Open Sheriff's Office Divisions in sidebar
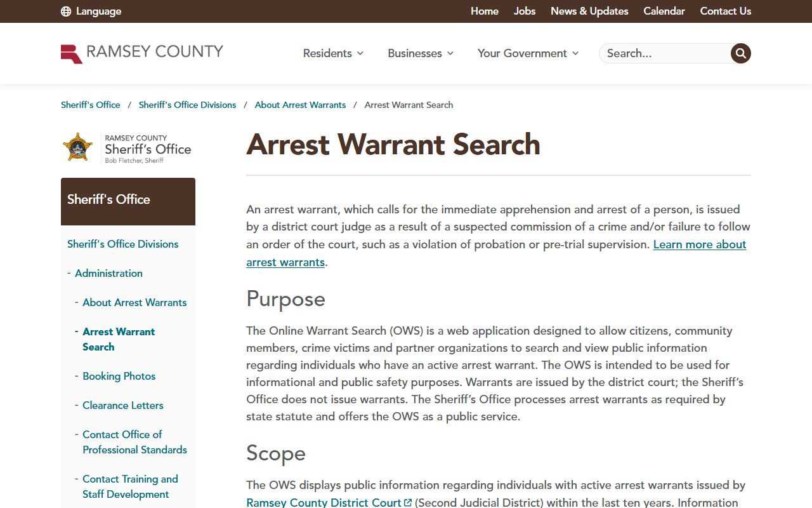This screenshot has height=508, width=812. [x=123, y=244]
